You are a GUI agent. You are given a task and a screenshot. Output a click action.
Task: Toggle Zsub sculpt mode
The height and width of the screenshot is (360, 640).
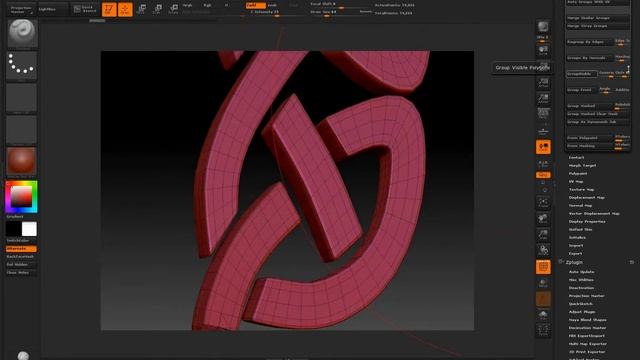coord(272,5)
